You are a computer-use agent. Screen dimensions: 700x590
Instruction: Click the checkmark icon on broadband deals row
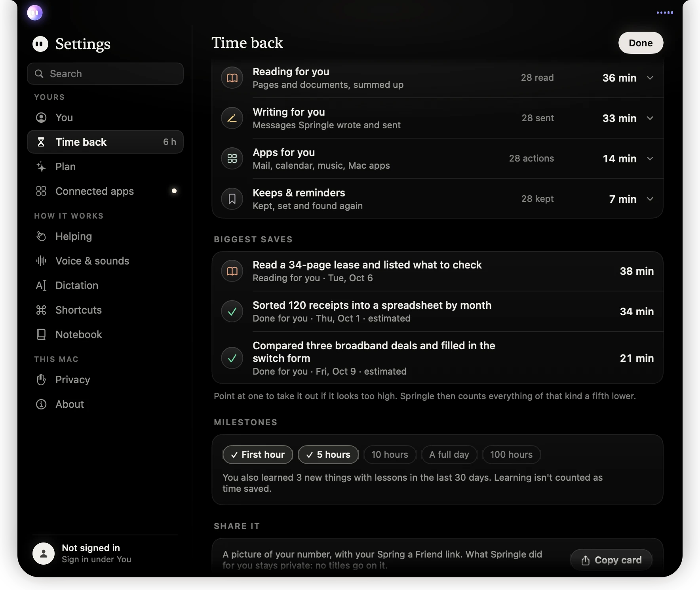232,358
